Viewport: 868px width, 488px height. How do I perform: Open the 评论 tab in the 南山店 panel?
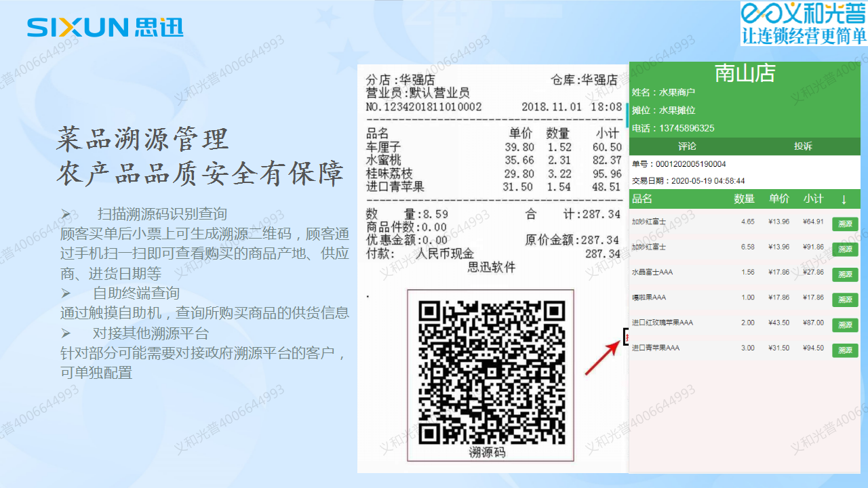pyautogui.click(x=687, y=146)
